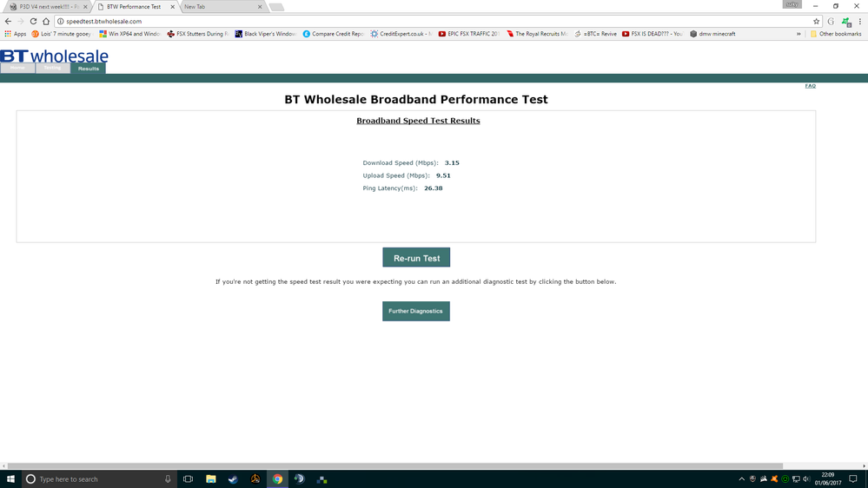
Task: Switch to P3D V4 next week tab
Action: point(48,7)
